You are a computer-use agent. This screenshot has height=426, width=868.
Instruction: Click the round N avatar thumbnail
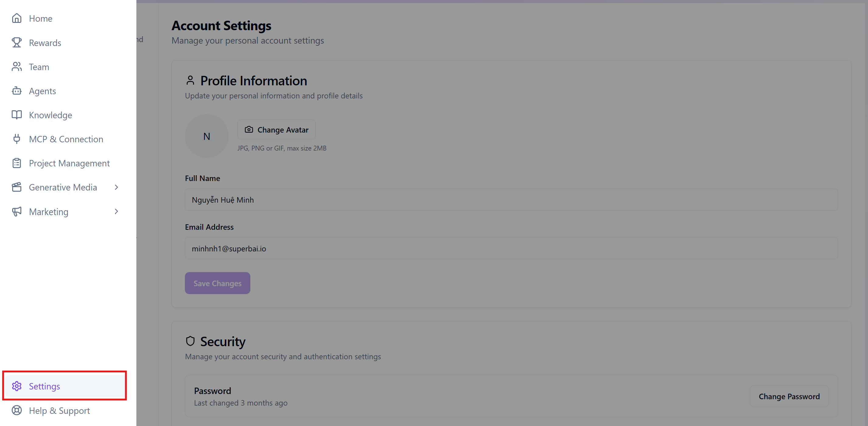tap(206, 136)
